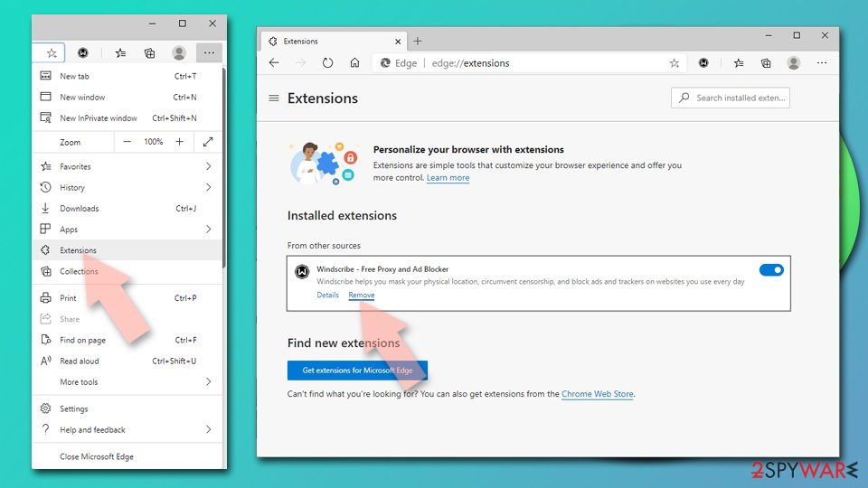Select the Extensions browser tab
The image size is (868, 488).
(x=335, y=42)
